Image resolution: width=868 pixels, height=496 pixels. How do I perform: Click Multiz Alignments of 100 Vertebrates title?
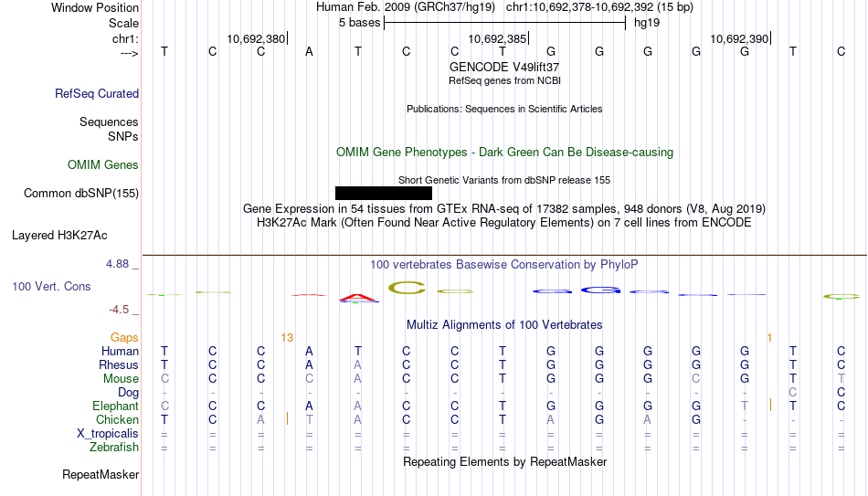(x=504, y=325)
